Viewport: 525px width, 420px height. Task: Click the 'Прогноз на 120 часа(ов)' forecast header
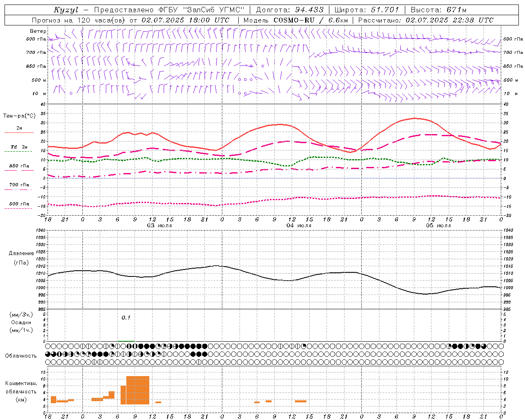79,20
